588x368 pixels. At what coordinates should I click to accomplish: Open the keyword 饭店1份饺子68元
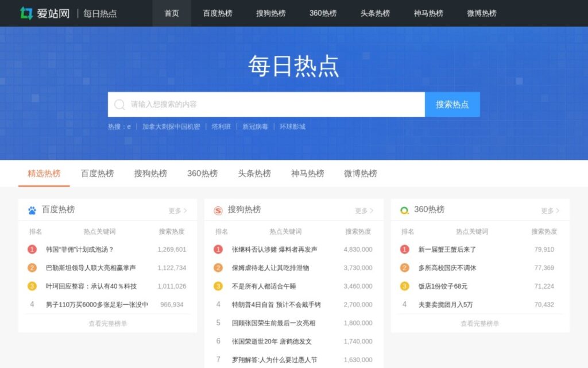coord(443,286)
